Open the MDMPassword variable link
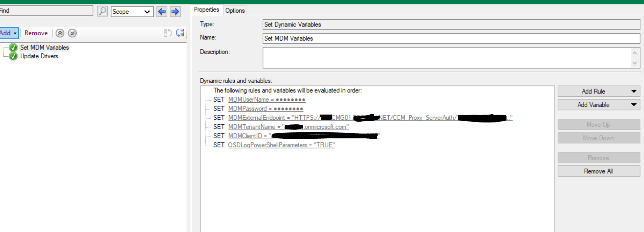This screenshot has width=644, height=232. tap(266, 109)
